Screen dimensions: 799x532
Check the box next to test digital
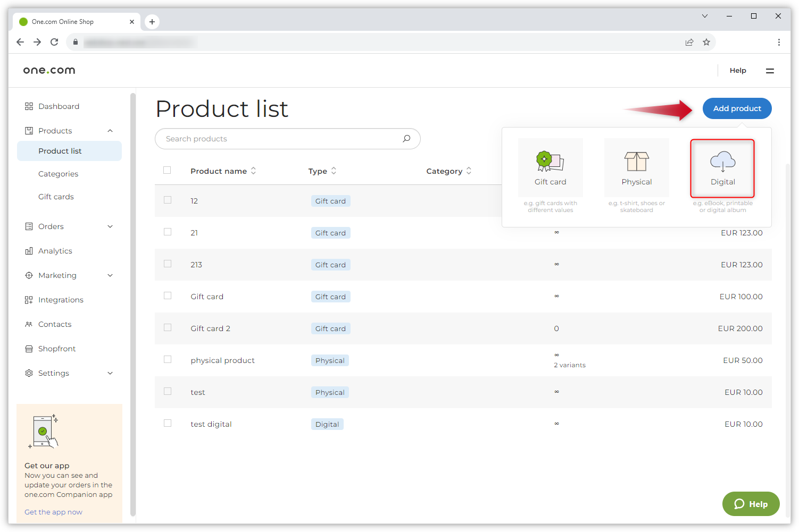[168, 424]
